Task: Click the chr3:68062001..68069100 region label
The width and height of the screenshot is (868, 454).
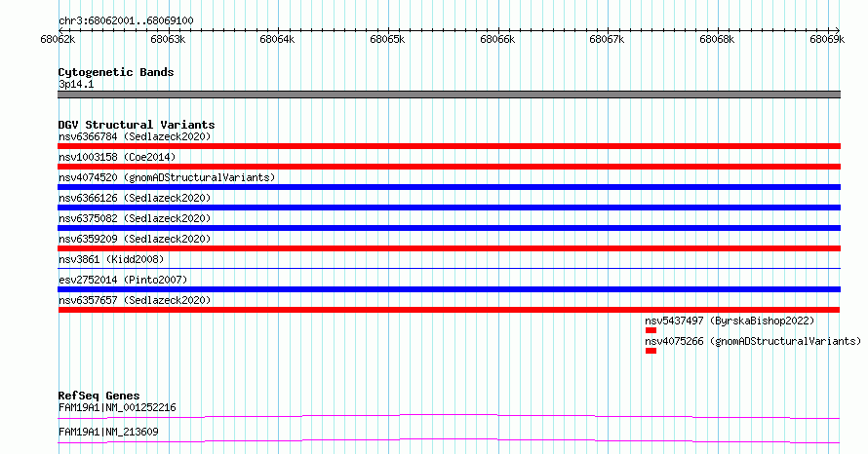Action: [126, 21]
